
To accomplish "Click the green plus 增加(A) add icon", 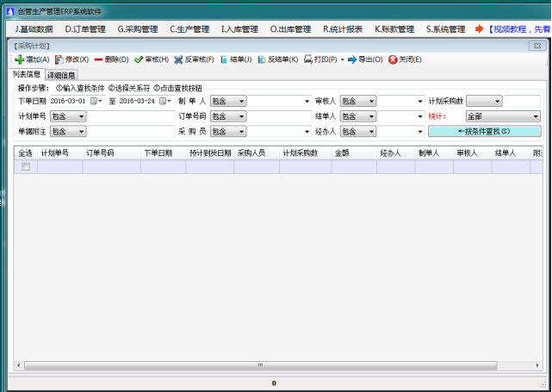I will [19, 59].
